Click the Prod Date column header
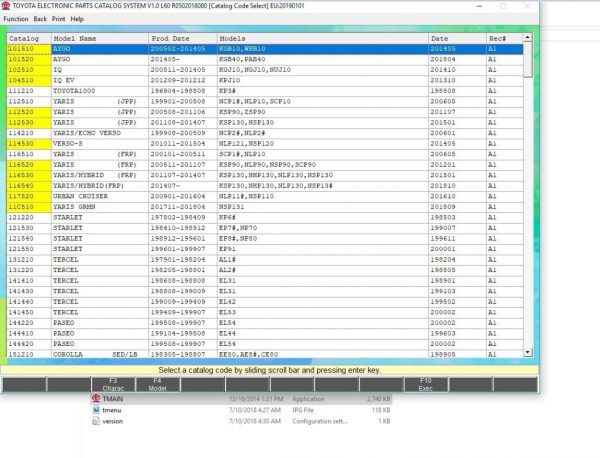The height and width of the screenshot is (458, 600). (x=183, y=38)
